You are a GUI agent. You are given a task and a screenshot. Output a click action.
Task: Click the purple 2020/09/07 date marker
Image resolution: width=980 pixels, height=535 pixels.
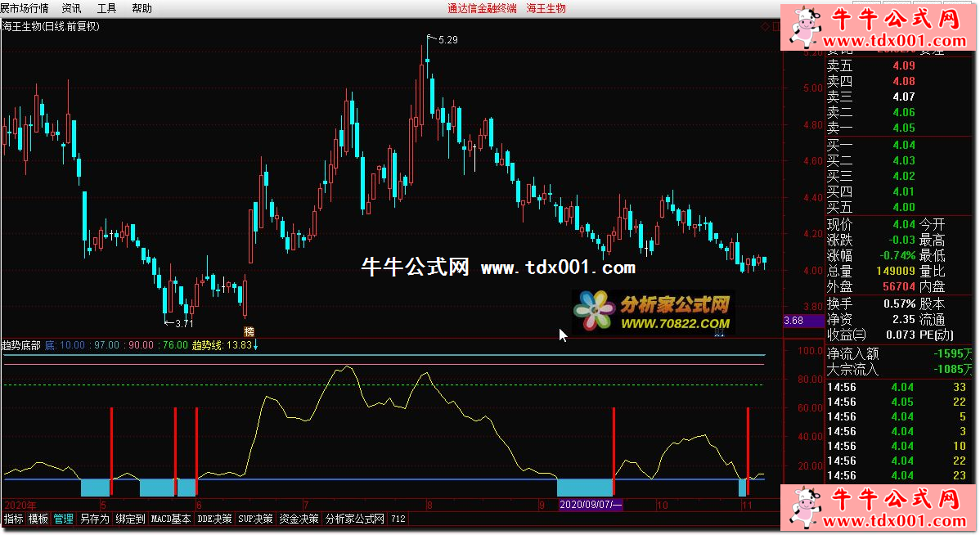pyautogui.click(x=591, y=505)
